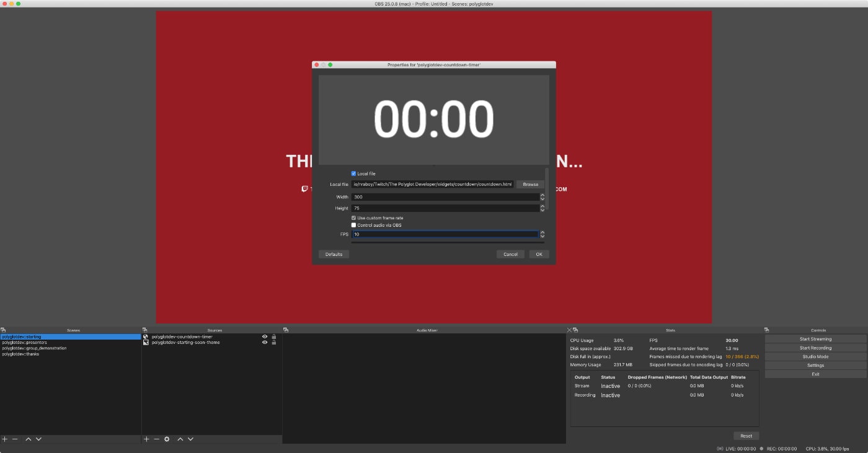Move the selected scene down the list
Viewport: 868px width, 453px height.
[38, 439]
